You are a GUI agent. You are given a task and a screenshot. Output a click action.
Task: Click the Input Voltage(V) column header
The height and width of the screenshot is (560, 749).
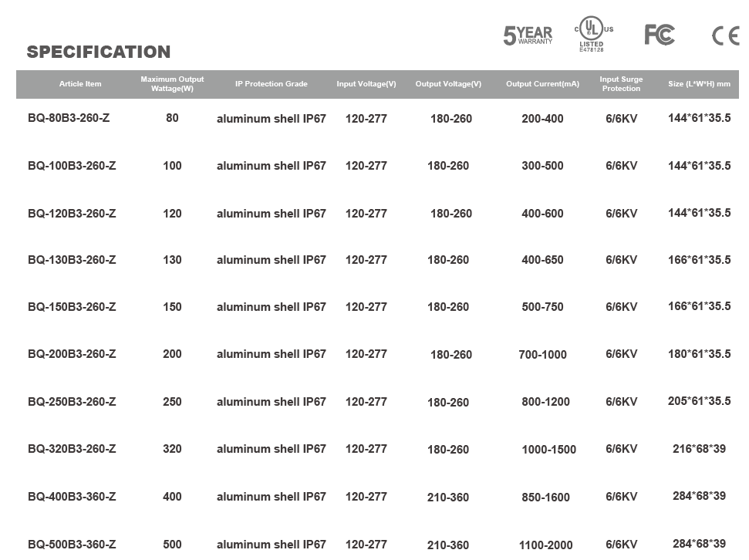(366, 83)
